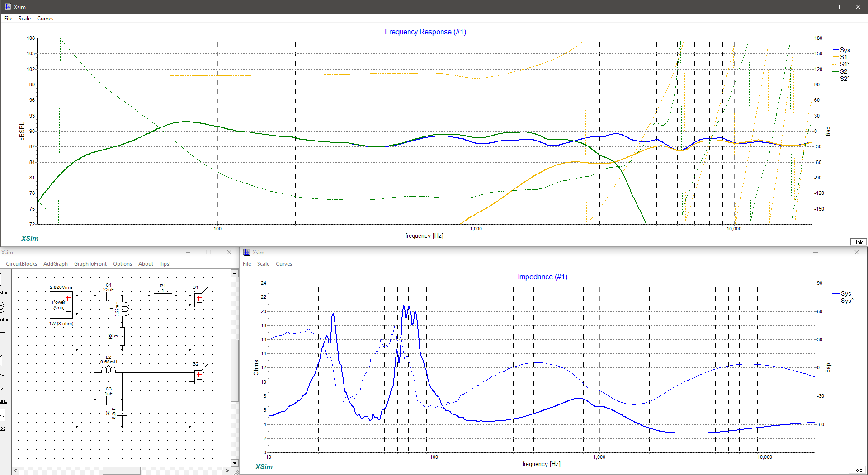Click circuit window horizontal scrollbar left arrow
Image resolution: width=868 pixels, height=475 pixels.
(x=16, y=470)
